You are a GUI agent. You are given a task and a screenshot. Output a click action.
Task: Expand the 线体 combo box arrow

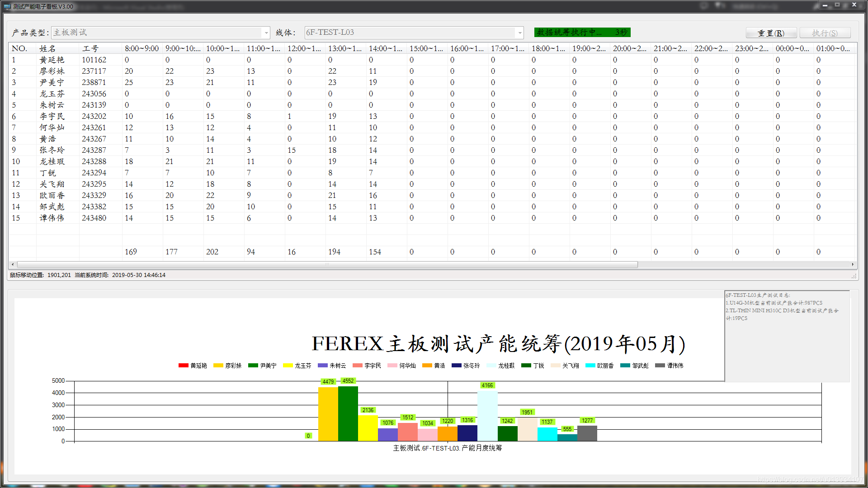(519, 33)
